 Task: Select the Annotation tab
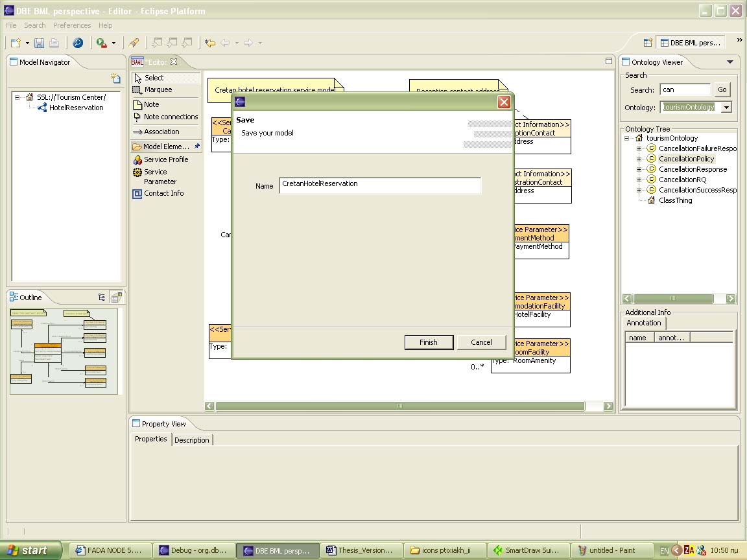[644, 323]
